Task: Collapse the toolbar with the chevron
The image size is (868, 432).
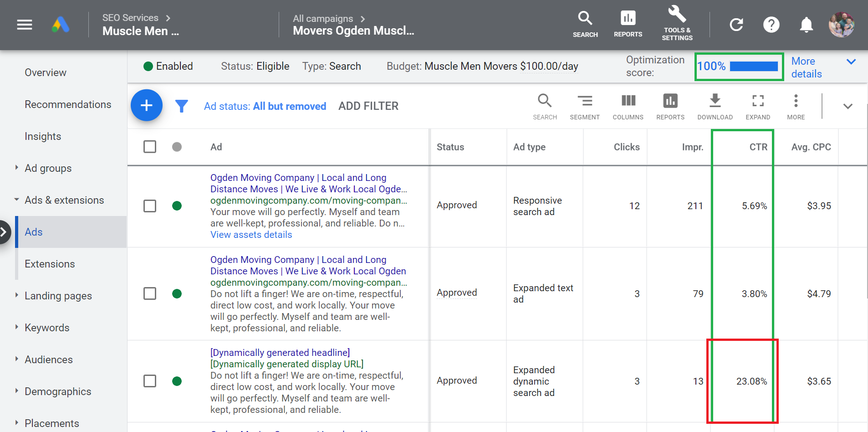Action: [x=848, y=106]
